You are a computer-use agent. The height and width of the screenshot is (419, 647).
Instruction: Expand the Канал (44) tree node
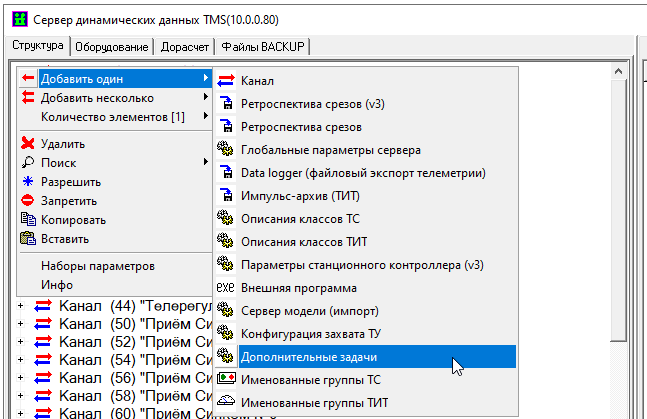point(21,305)
